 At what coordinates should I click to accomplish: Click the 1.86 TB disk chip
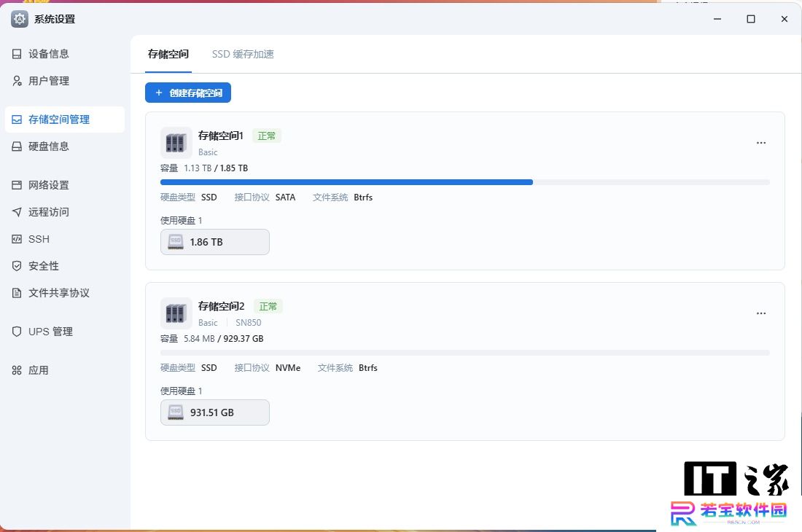click(215, 242)
